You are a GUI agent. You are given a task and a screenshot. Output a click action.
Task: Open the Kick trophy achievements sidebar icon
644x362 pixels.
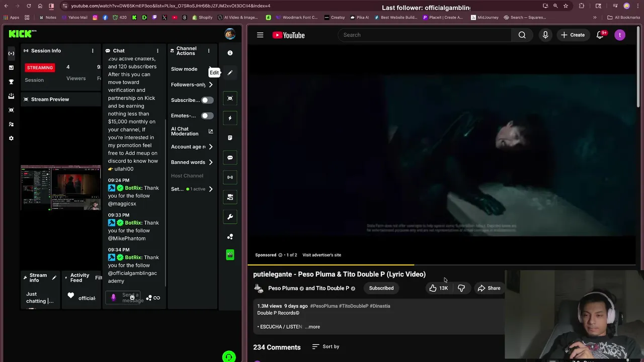[12, 81]
